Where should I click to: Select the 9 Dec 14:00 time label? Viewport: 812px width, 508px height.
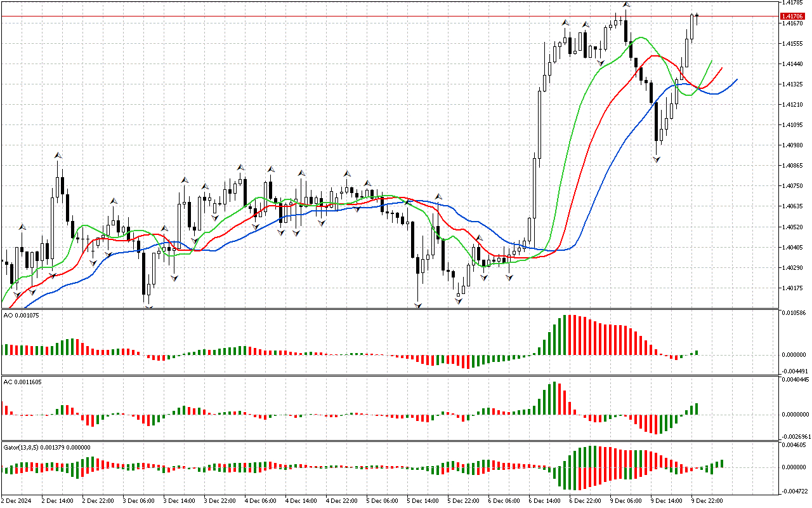point(668,500)
